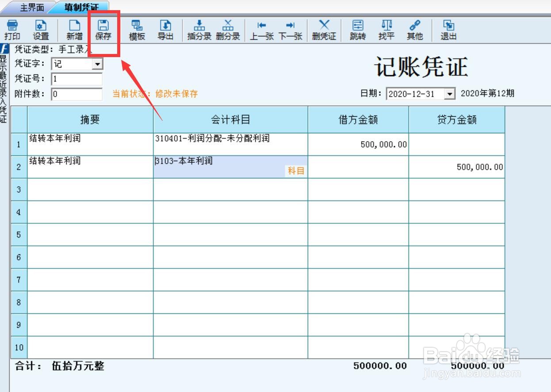This screenshot has height=392, width=551.
Task: Click status text 修改未保存
Action: (x=176, y=94)
